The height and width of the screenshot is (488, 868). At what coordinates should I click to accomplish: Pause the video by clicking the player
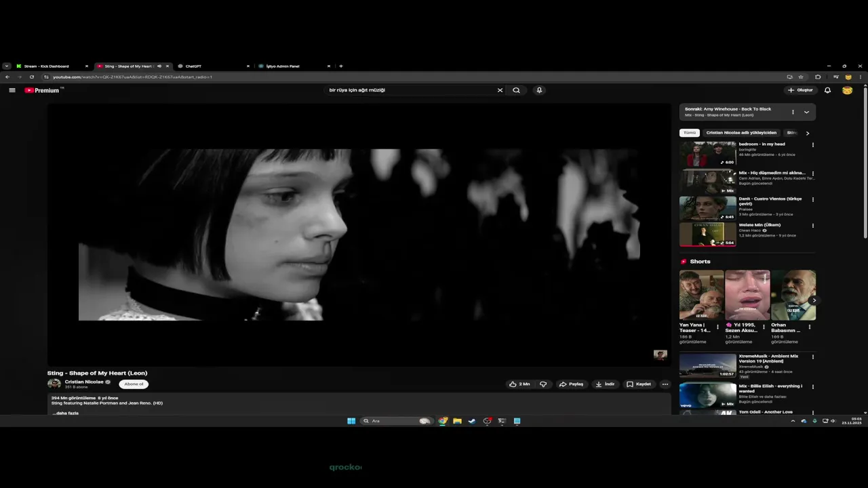tap(359, 235)
